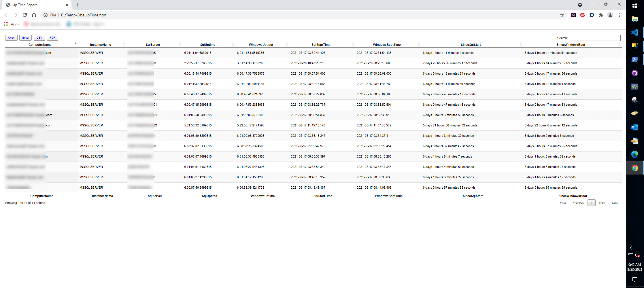
Task: Open Chrome three-dot menu
Action: click(620, 15)
